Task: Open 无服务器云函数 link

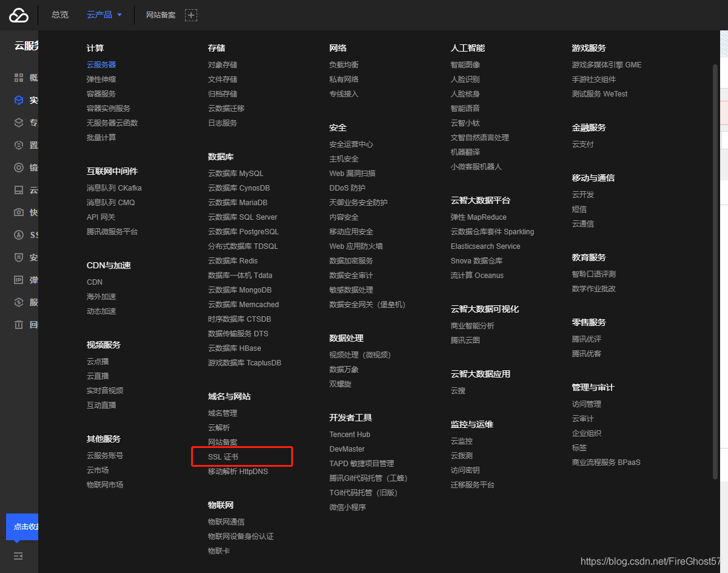Action: [x=112, y=123]
